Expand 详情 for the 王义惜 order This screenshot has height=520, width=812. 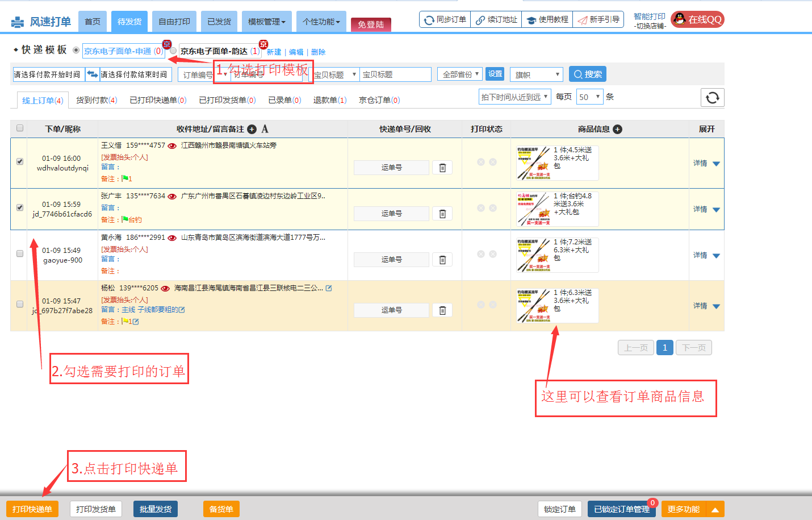pyautogui.click(x=706, y=164)
